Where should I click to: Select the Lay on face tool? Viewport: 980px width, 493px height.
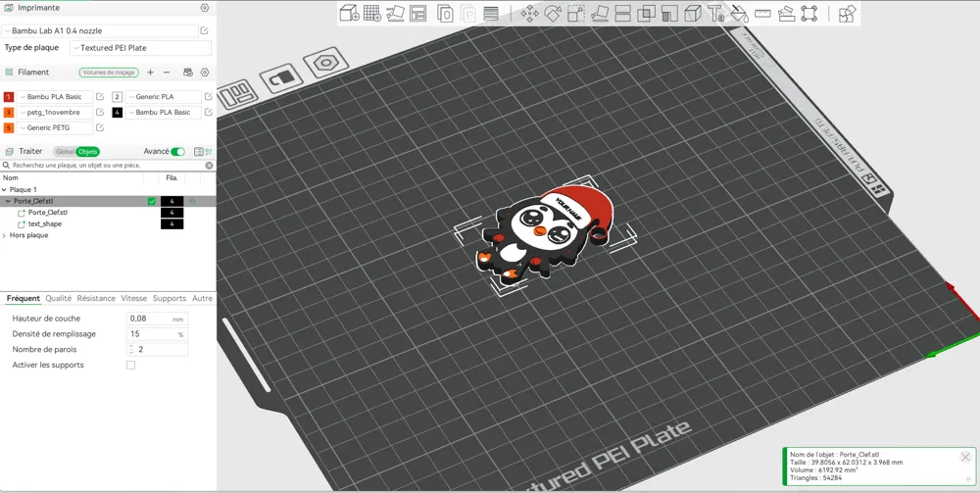pyautogui.click(x=600, y=13)
